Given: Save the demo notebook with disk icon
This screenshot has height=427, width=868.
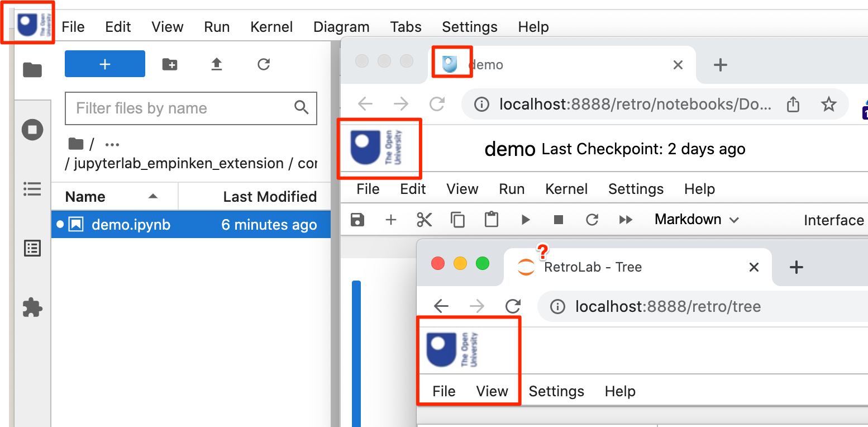Looking at the screenshot, I should tap(357, 220).
